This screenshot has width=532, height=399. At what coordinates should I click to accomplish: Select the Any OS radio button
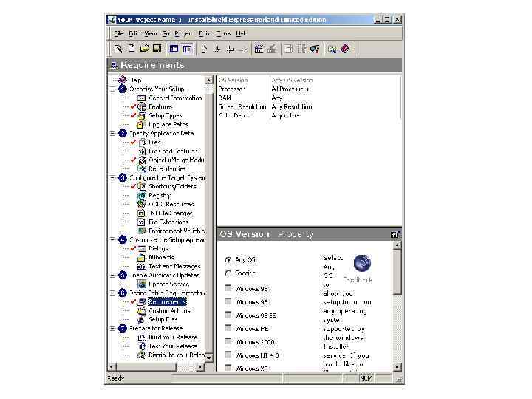click(228, 260)
